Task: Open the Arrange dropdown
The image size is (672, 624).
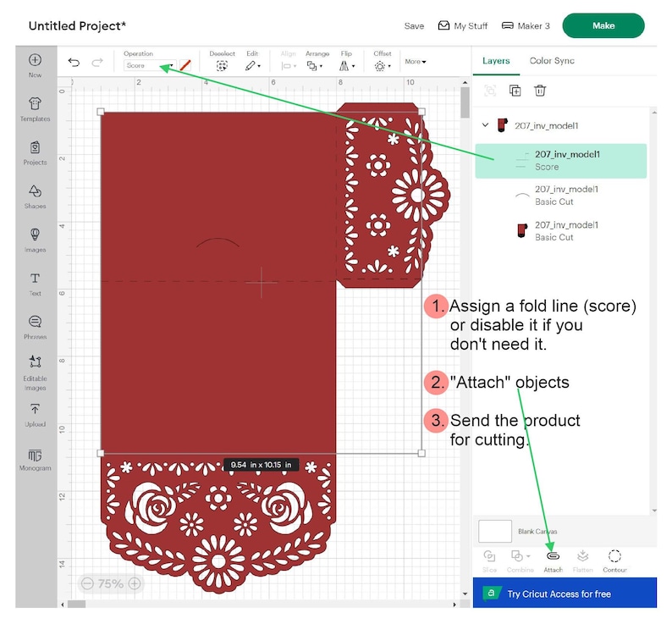Action: click(x=315, y=65)
